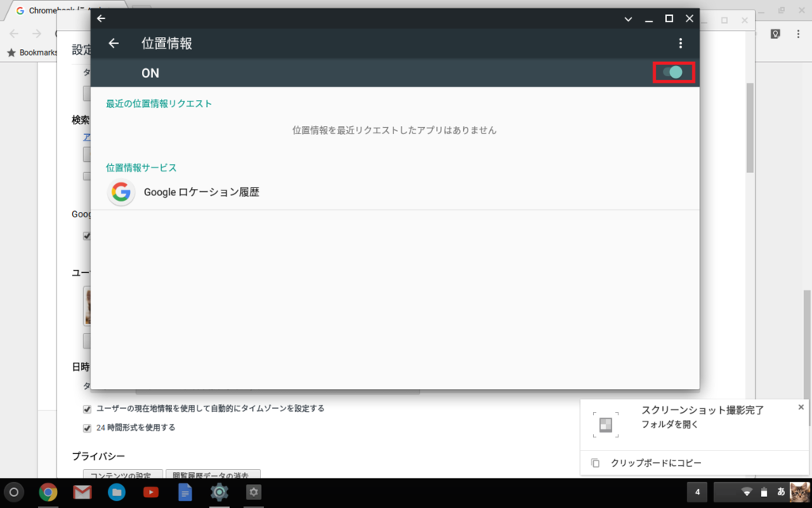Open the three-dot overflow menu in Location settings

pyautogui.click(x=680, y=43)
